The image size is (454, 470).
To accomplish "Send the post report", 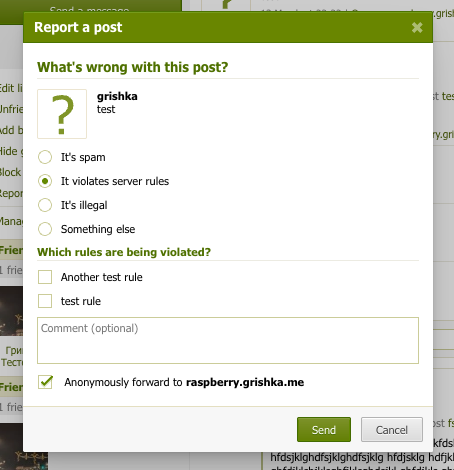I will (x=324, y=430).
